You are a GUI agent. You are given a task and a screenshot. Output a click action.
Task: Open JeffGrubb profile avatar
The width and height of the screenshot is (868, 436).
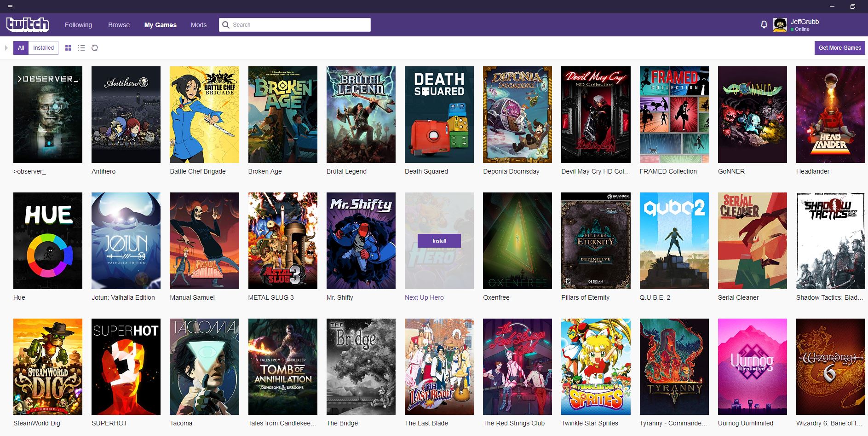tap(780, 25)
